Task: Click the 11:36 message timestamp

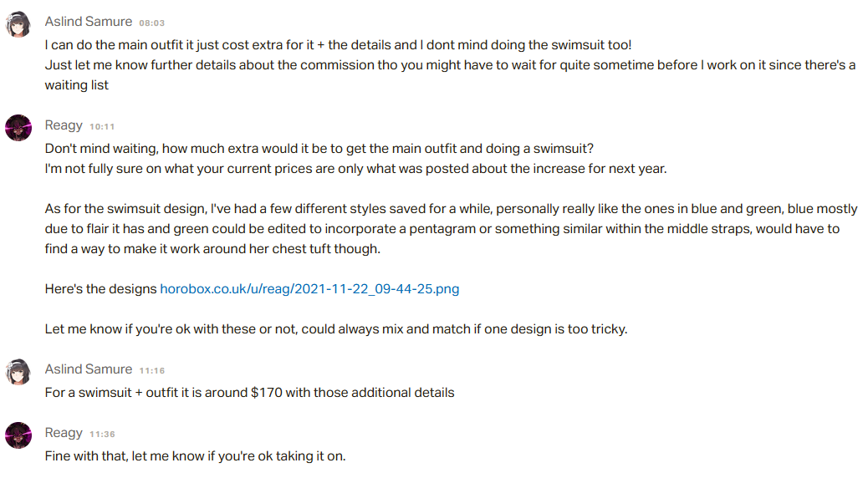Action: [x=102, y=435]
